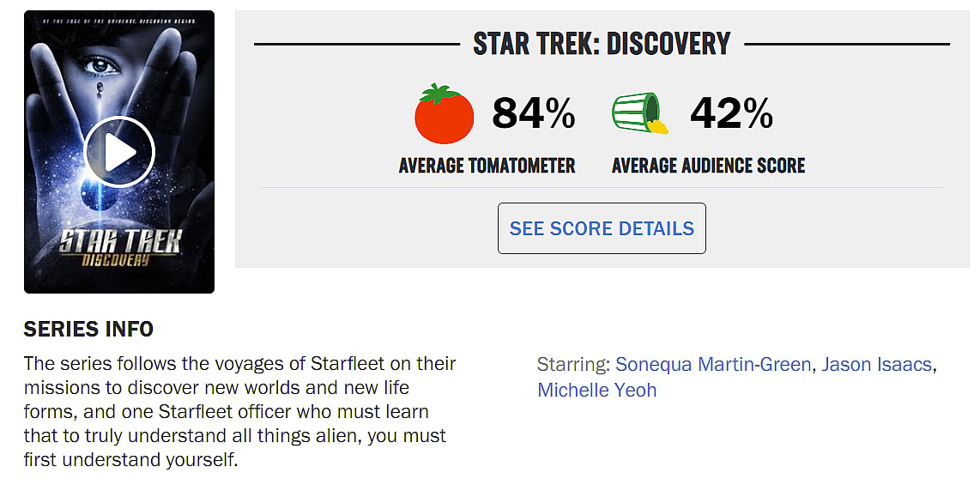Play the Star Trek: Discovery trailer
The width and height of the screenshot is (980, 491).
119,152
